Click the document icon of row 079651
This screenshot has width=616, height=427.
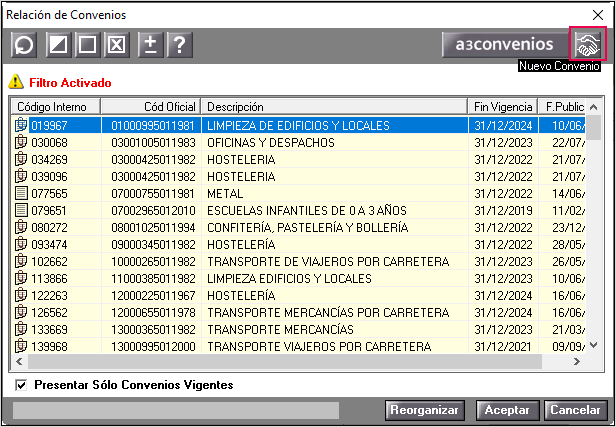coord(21,210)
